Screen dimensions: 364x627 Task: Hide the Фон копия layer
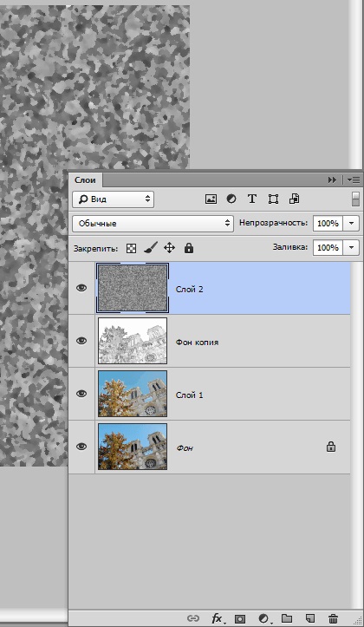[81, 341]
